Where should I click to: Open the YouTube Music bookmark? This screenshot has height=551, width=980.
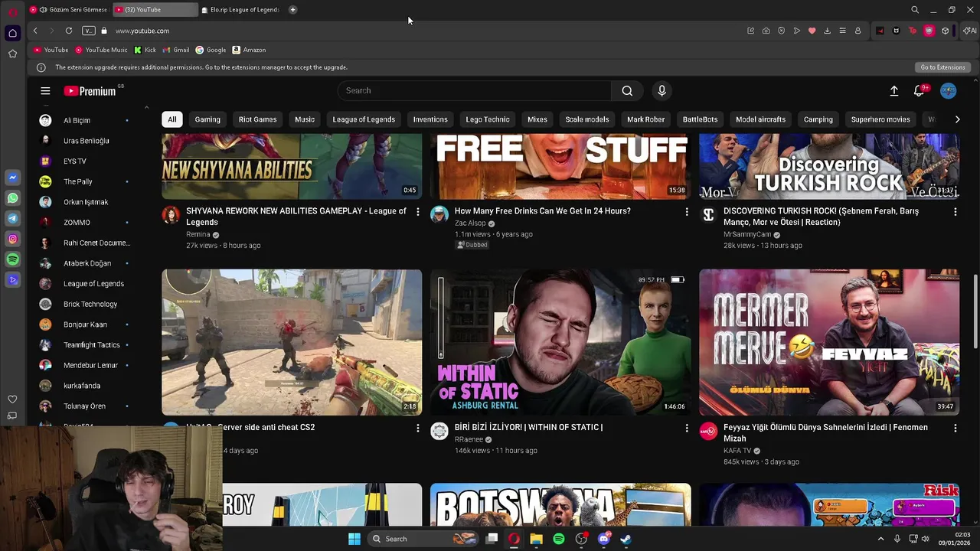(x=101, y=50)
